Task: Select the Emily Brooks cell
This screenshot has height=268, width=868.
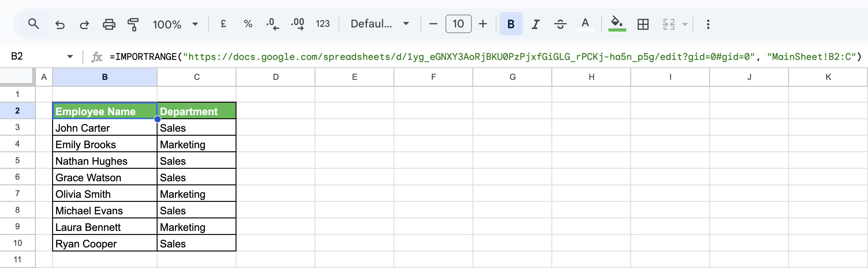Action: pos(105,144)
